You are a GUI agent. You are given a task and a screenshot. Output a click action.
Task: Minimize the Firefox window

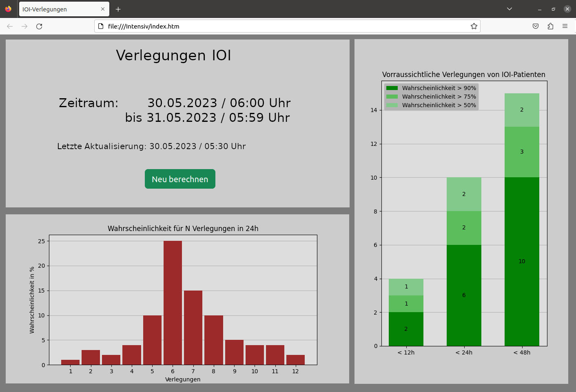pos(539,9)
